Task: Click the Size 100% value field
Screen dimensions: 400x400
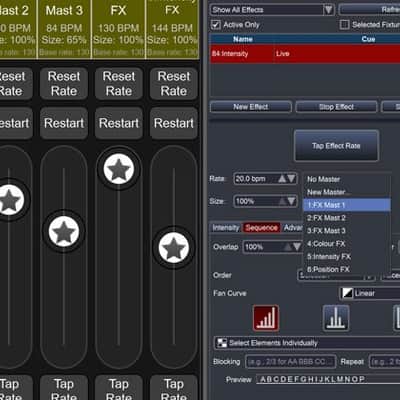Action: (256, 201)
